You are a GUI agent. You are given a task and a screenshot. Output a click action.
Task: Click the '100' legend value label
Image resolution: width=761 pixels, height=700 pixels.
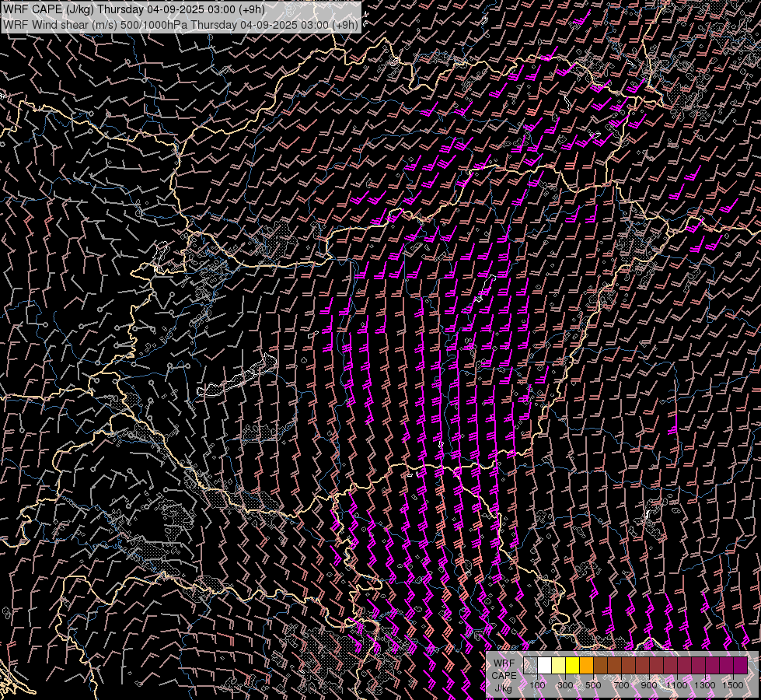click(x=537, y=685)
